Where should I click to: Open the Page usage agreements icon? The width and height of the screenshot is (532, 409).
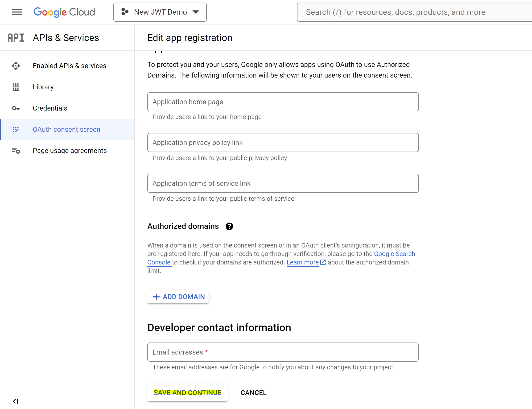click(x=16, y=150)
